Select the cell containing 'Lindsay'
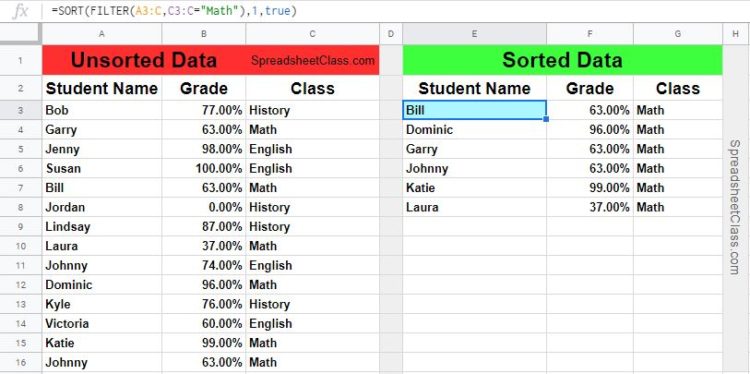This screenshot has width=750, height=374. click(102, 227)
